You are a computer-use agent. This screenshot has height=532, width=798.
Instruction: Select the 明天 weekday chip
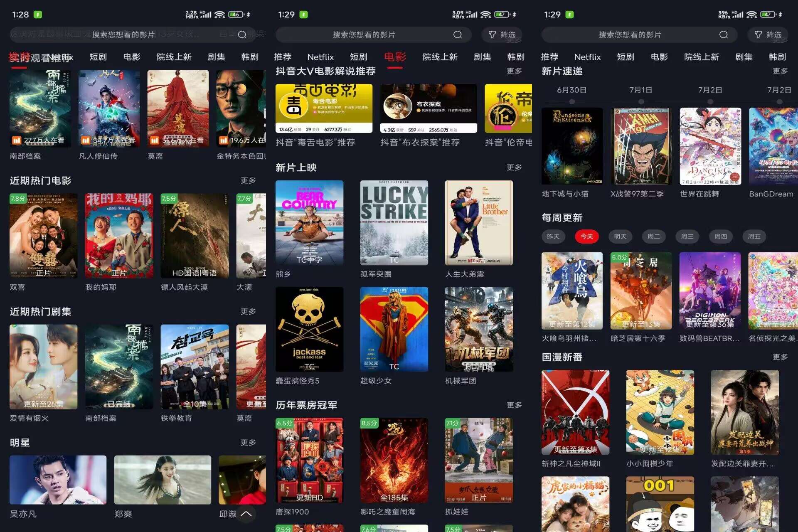(x=620, y=236)
